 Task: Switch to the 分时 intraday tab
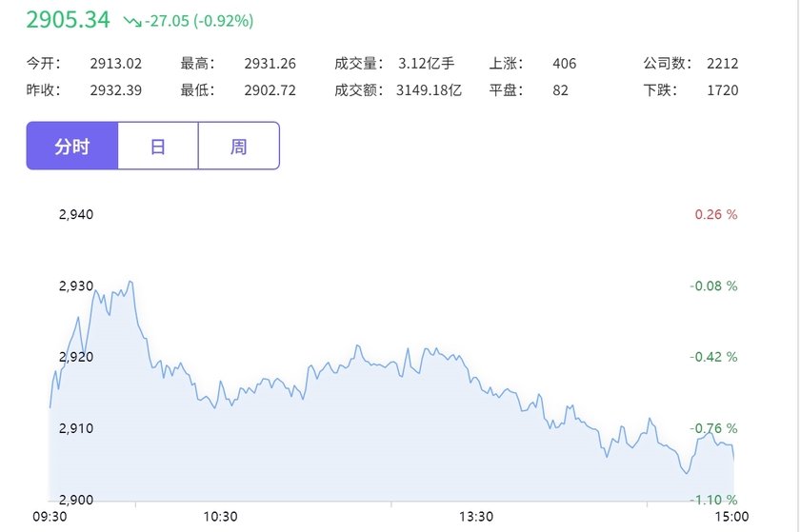72,146
